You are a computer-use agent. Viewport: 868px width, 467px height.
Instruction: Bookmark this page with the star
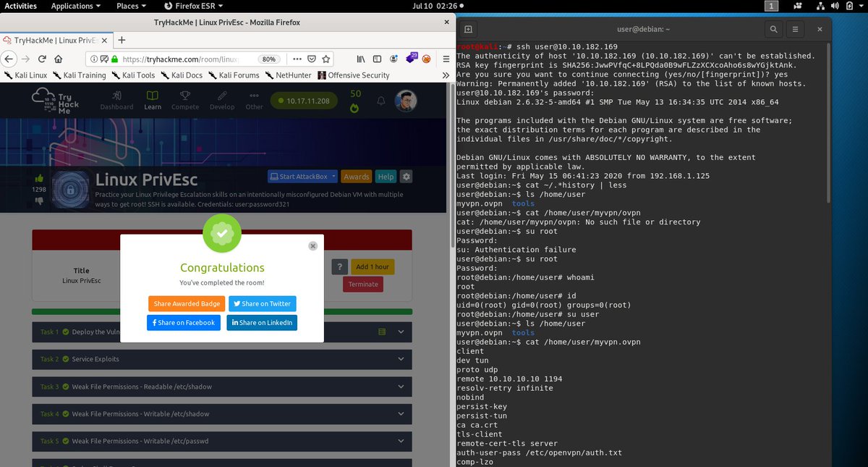(327, 59)
